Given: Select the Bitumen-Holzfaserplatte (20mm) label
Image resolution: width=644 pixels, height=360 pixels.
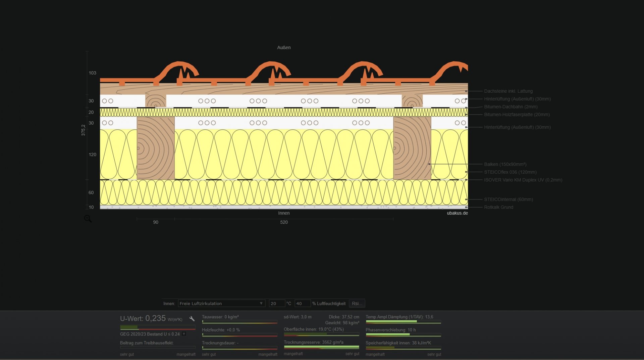Looking at the screenshot, I should click(517, 115).
